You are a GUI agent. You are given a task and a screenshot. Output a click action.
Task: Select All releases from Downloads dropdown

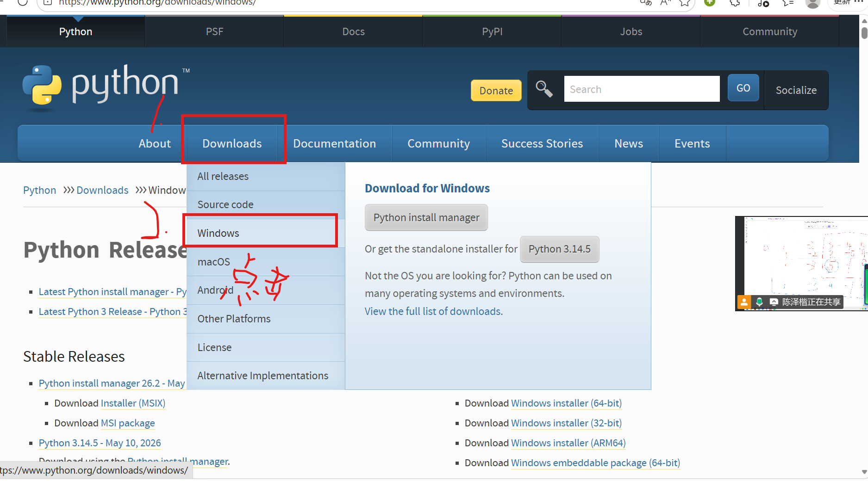pyautogui.click(x=266, y=176)
